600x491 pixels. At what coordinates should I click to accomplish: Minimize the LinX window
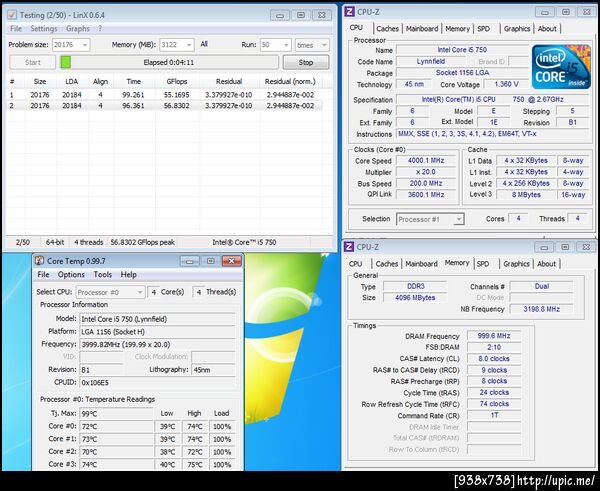click(280, 15)
